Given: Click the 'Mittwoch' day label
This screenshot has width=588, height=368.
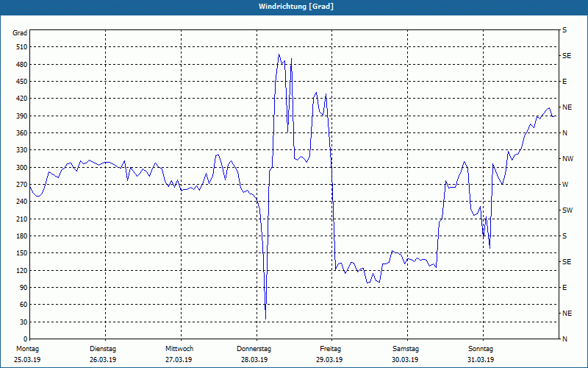Looking at the screenshot, I should pyautogui.click(x=179, y=349).
